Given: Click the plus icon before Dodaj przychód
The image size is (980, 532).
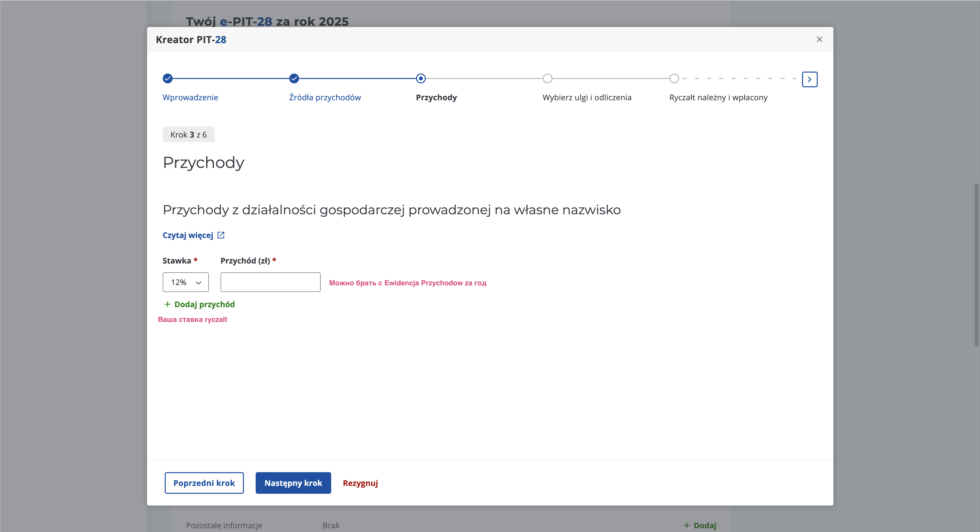Looking at the screenshot, I should [167, 304].
